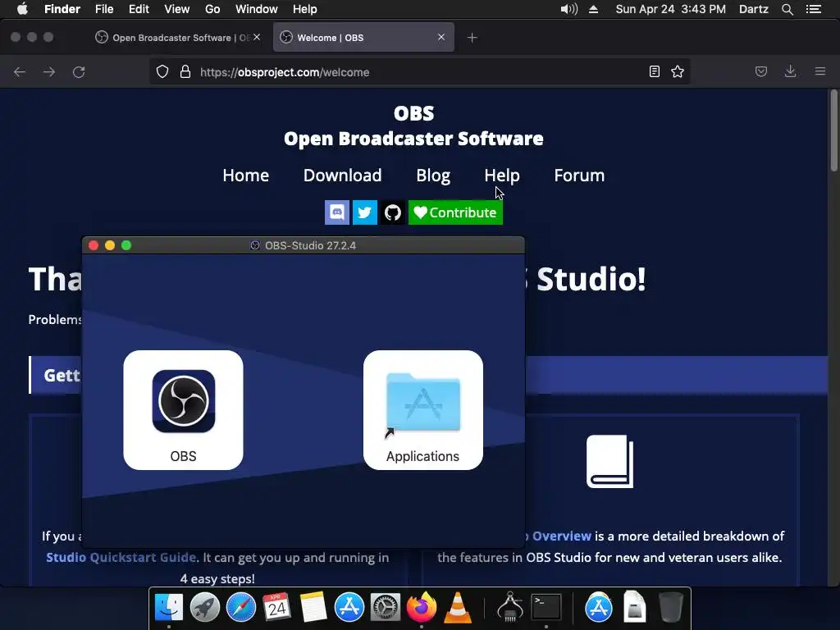
Task: Click the Overview link in the text
Action: click(x=561, y=536)
